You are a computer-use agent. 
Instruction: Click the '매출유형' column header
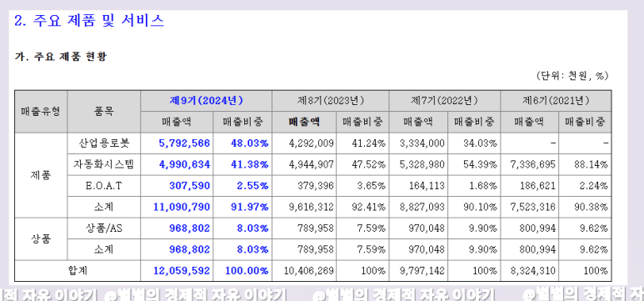pos(41,112)
